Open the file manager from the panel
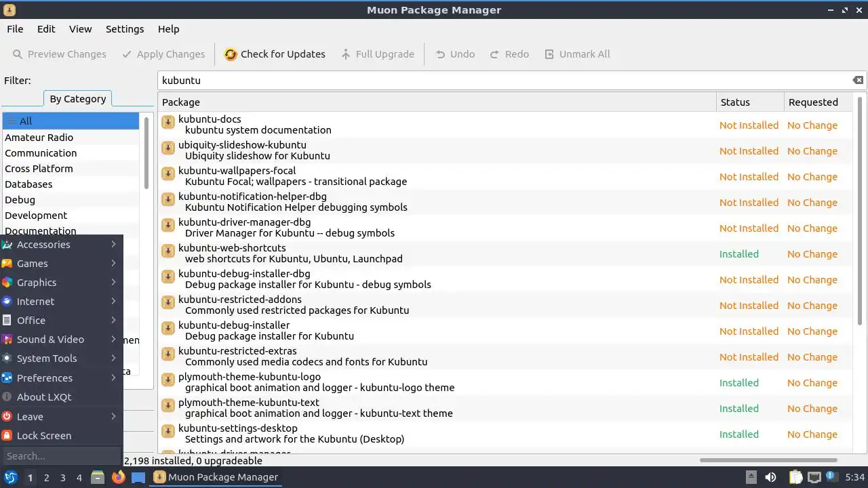This screenshot has height=488, width=868. [x=98, y=477]
